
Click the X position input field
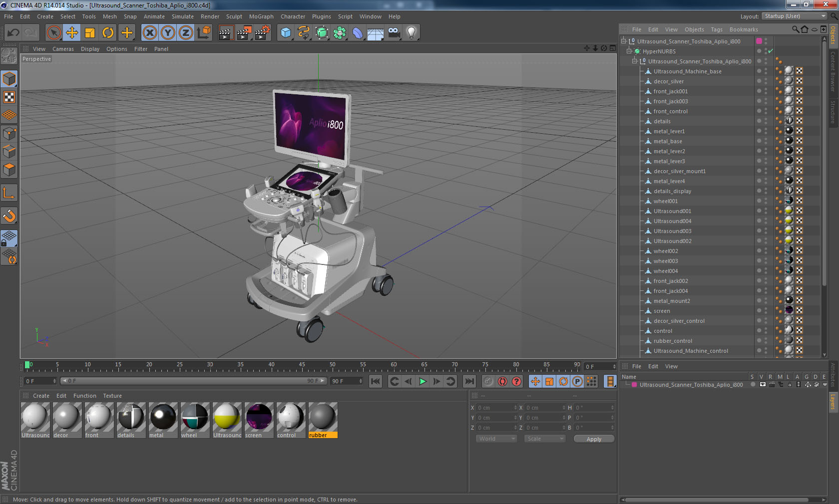pyautogui.click(x=497, y=408)
